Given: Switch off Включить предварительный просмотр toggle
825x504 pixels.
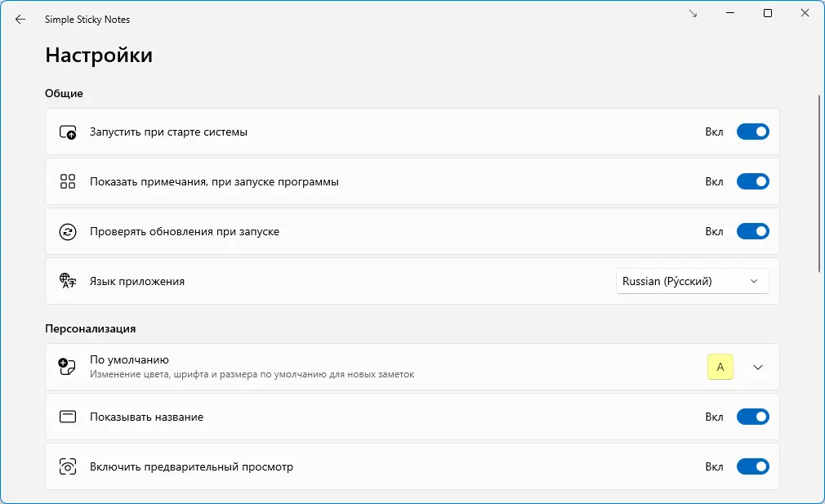Looking at the screenshot, I should (752, 467).
